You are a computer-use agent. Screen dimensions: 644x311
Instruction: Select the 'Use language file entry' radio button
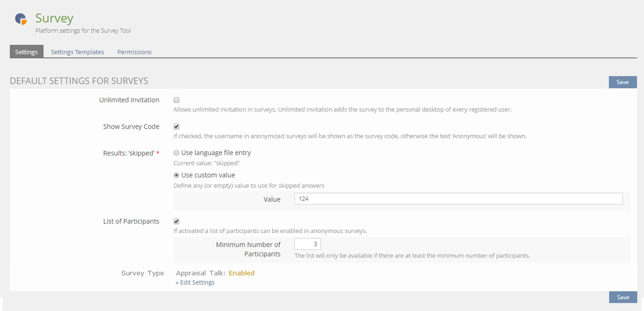point(177,153)
